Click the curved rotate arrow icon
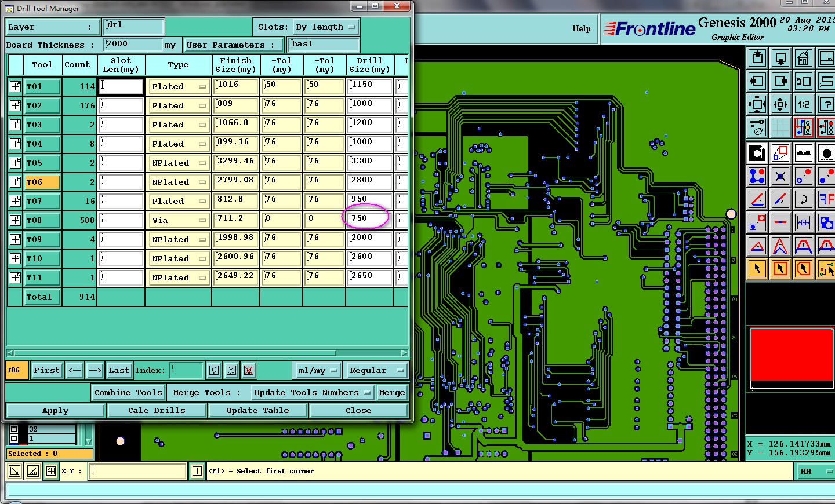Screen dimensions: 835x504 click(804, 199)
